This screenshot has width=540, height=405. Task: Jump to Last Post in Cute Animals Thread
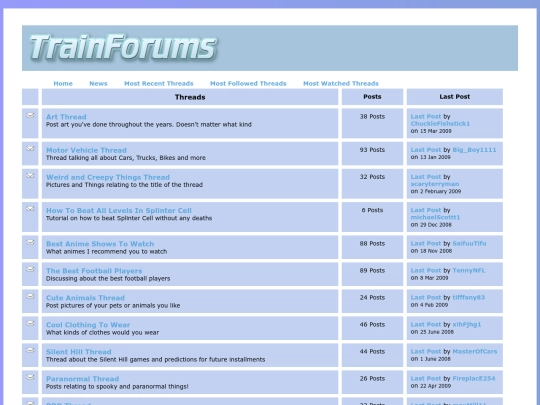pos(426,297)
